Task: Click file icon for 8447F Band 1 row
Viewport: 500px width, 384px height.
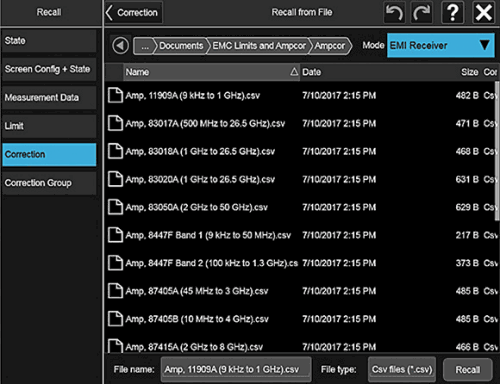Action: click(115, 235)
